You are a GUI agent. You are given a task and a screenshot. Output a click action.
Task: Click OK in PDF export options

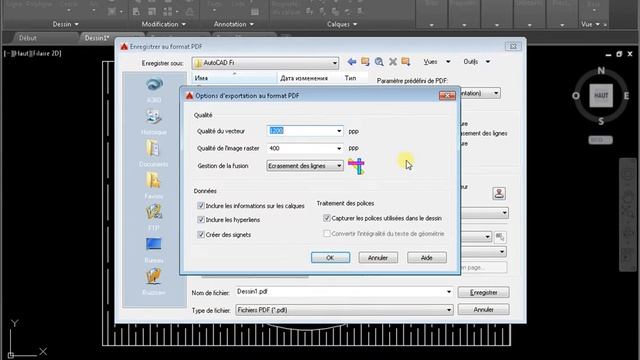point(330,258)
